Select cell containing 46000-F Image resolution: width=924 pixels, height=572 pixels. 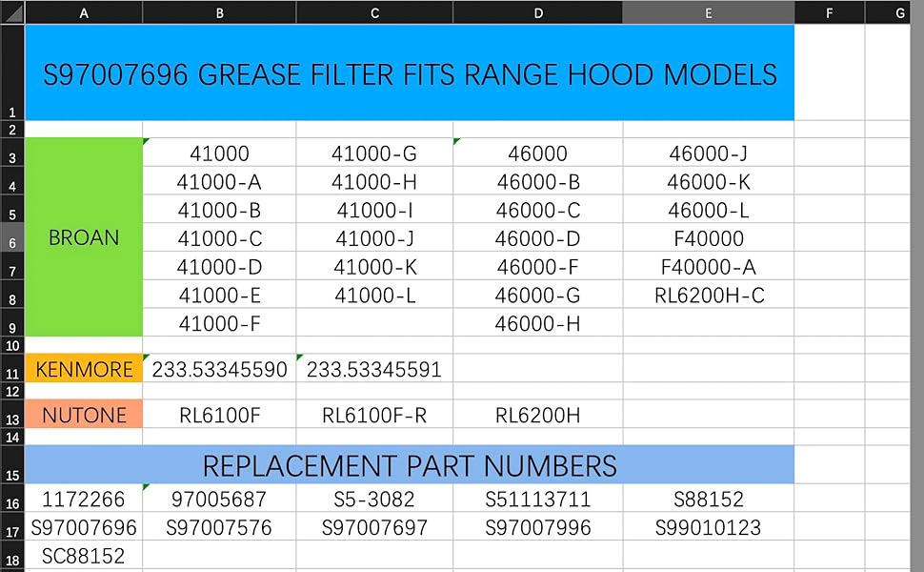(x=538, y=266)
